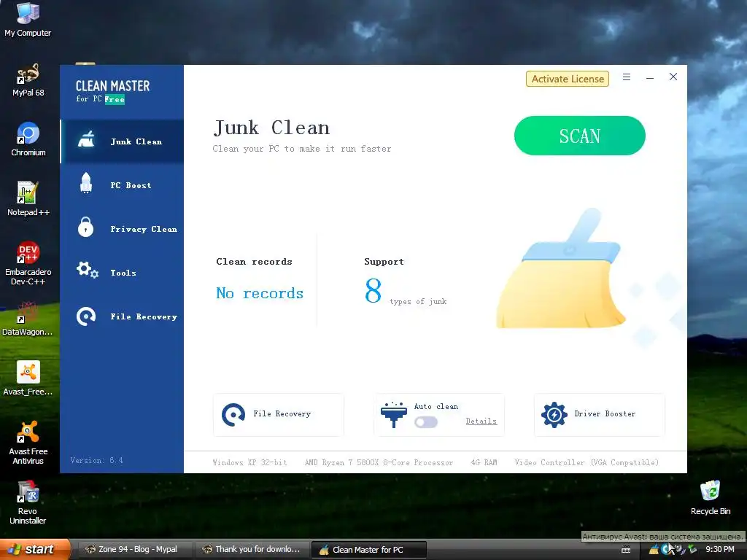Select the Notepad++ desktop icon
Viewport: 747px width, 560px height.
click(28, 199)
